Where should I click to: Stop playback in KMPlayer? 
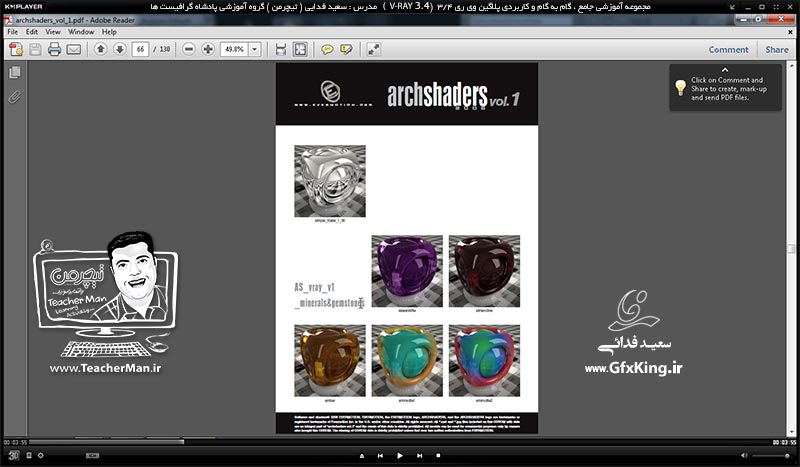438,455
